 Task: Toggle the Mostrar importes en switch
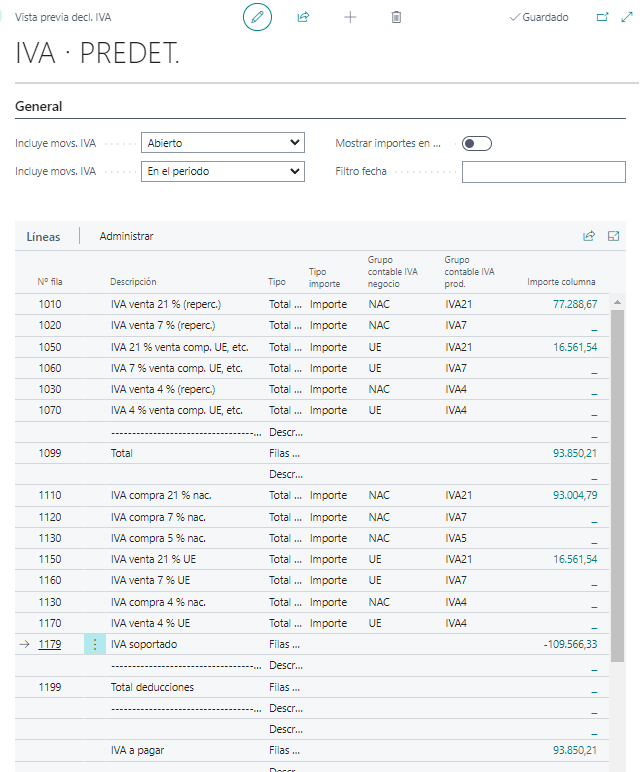click(x=477, y=144)
